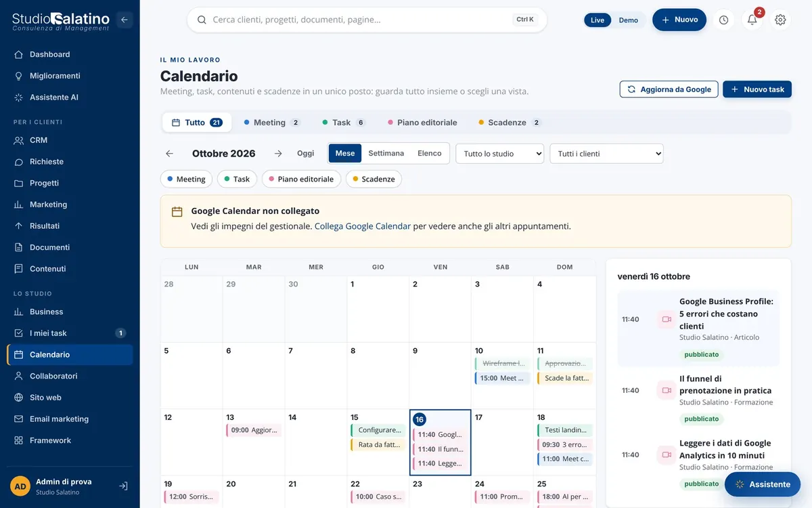This screenshot has width=812, height=508.
Task: Open the 09:00 Aggior... event on day 13
Action: [254, 430]
